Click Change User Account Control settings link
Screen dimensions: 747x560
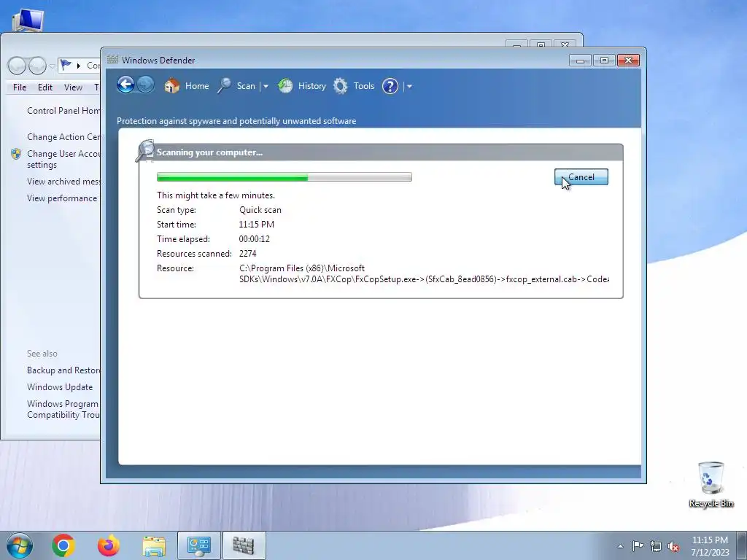click(x=63, y=159)
